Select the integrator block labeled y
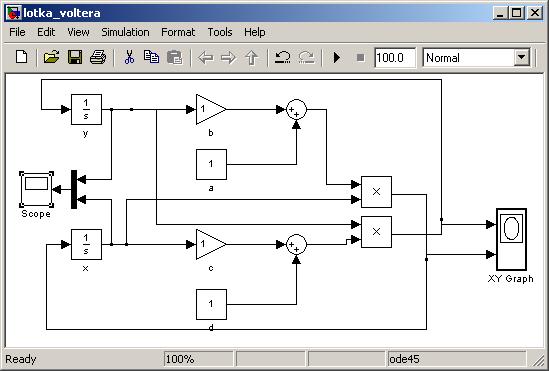The image size is (549, 371). click(86, 110)
